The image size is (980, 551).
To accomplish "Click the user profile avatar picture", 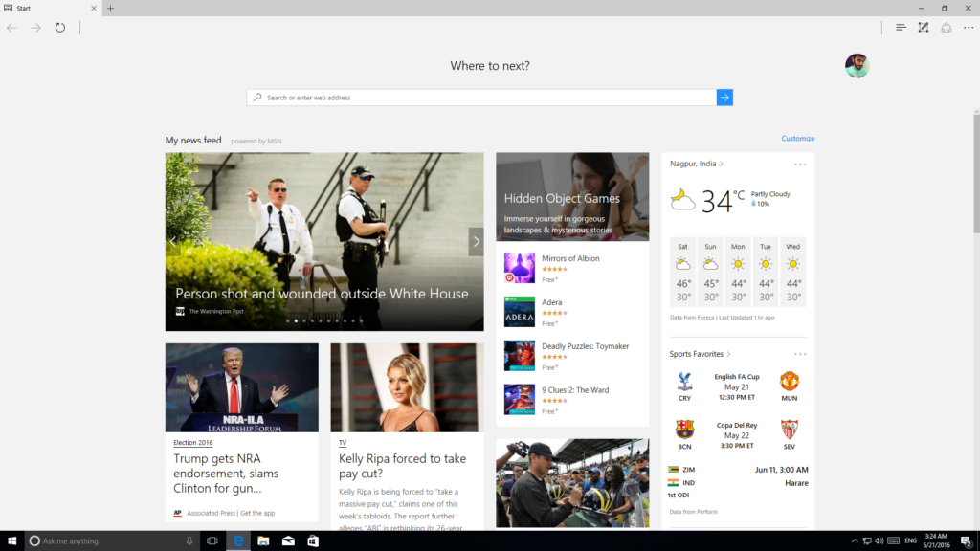I will tap(857, 66).
